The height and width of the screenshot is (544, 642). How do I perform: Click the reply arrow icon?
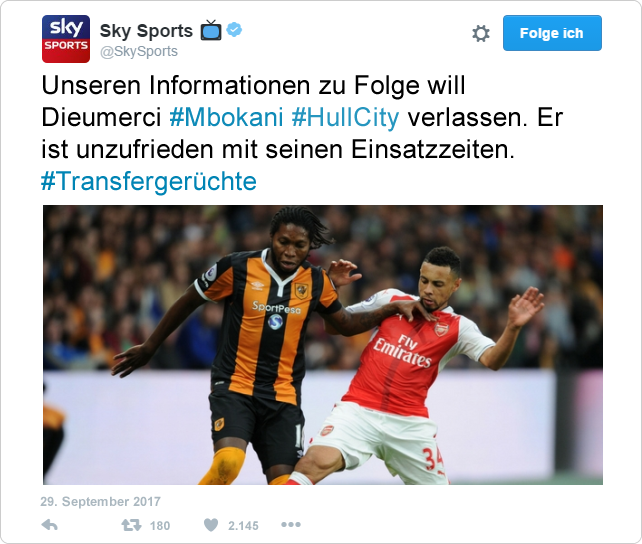coord(50,525)
